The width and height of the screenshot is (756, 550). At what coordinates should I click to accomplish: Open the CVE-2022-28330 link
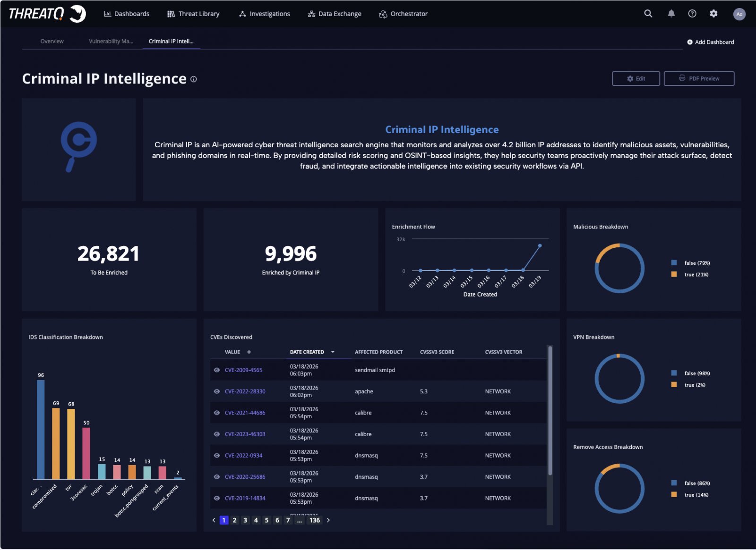pyautogui.click(x=245, y=391)
